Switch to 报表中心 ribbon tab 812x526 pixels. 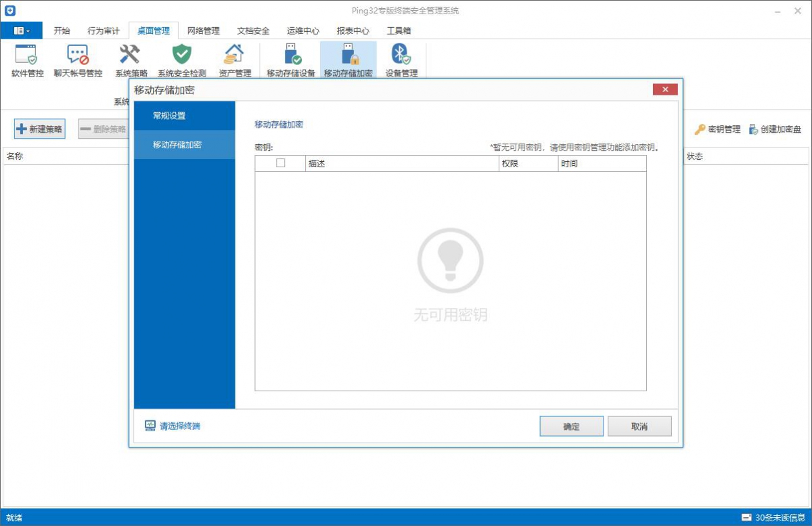click(353, 30)
